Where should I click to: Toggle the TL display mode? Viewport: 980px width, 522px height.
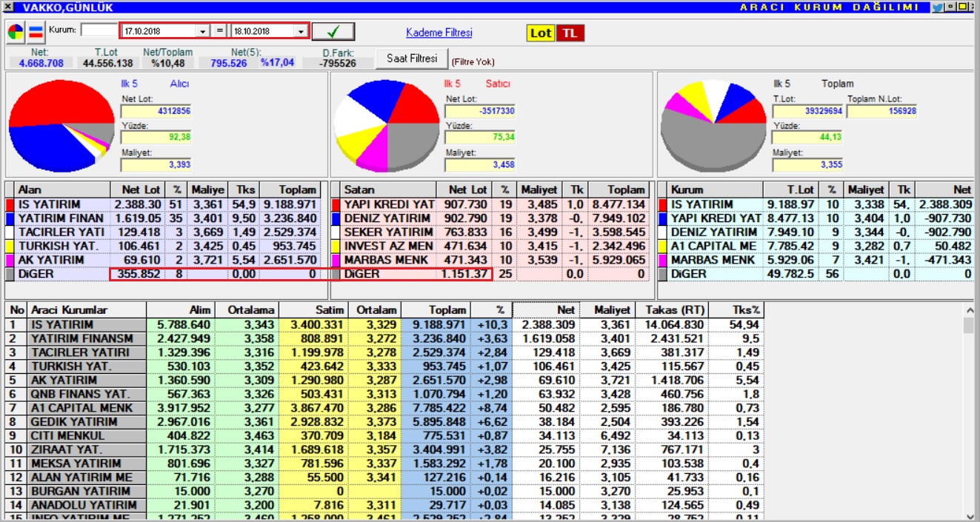(x=570, y=33)
